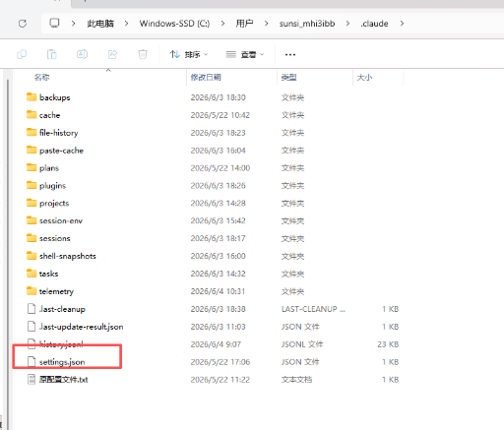Screen dimensions: 504x430
Task: Select the telemetry folder icon
Action: [x=31, y=291]
